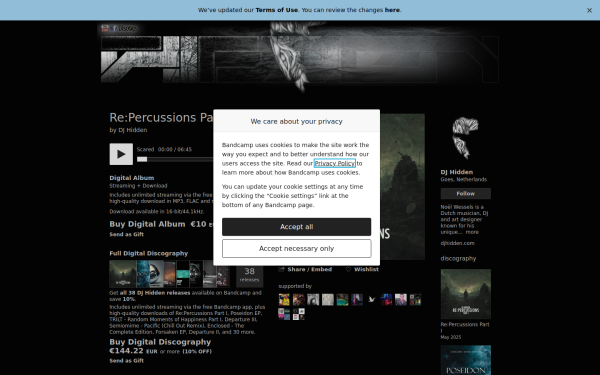This screenshot has width=600, height=375.
Task: Click the Wishlist heart icon
Action: click(348, 269)
